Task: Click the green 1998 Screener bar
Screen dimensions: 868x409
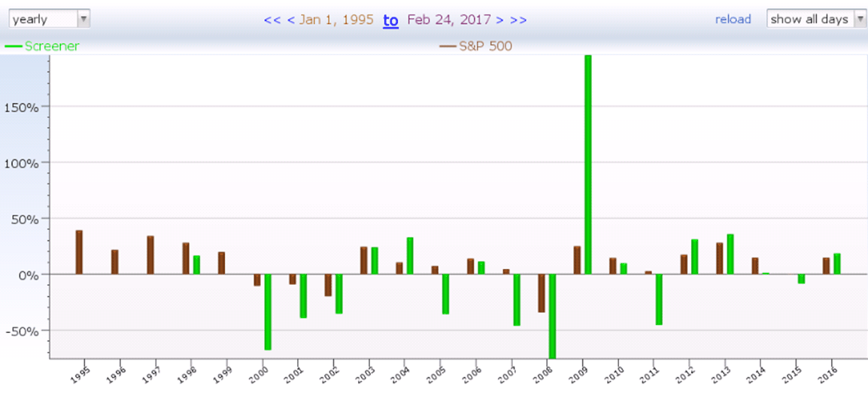Action: [196, 265]
